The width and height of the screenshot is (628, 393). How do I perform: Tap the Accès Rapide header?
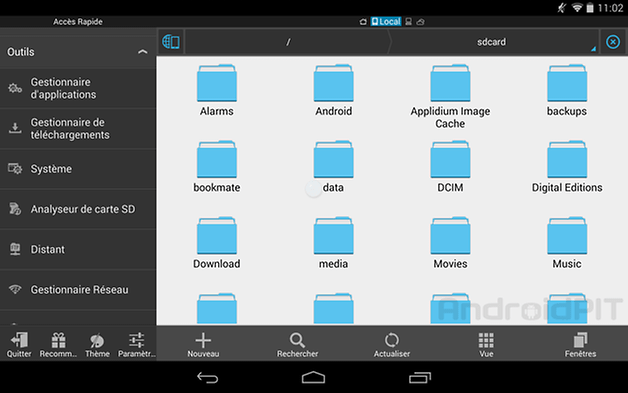tap(78, 22)
